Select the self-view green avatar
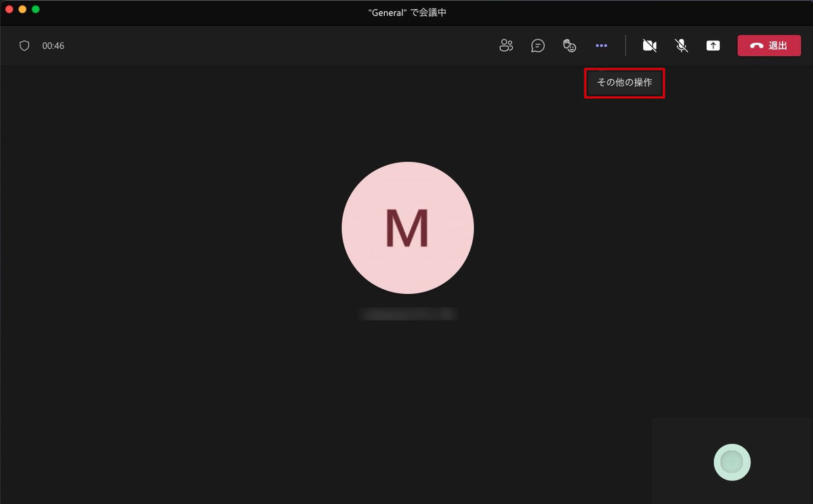This screenshot has height=504, width=813. coord(732,463)
